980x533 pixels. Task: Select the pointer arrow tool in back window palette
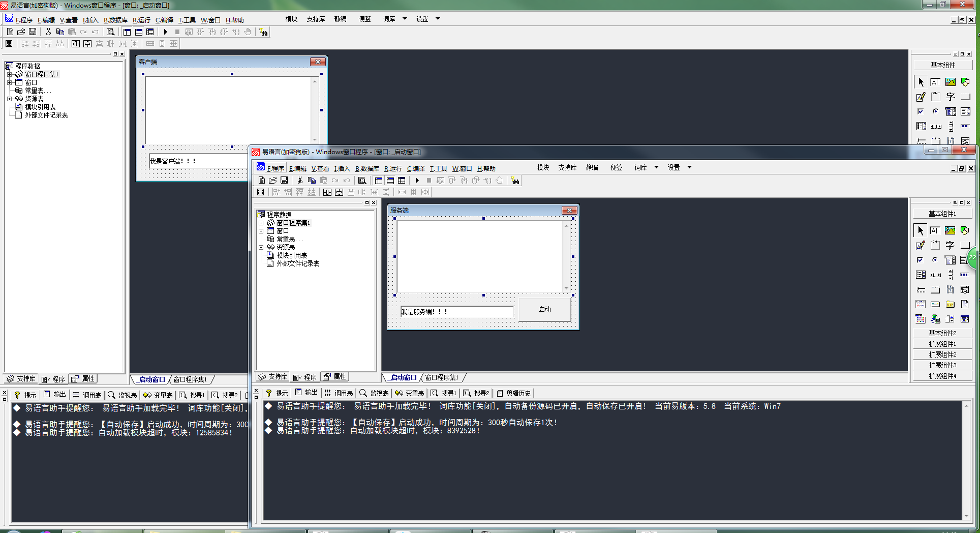921,82
